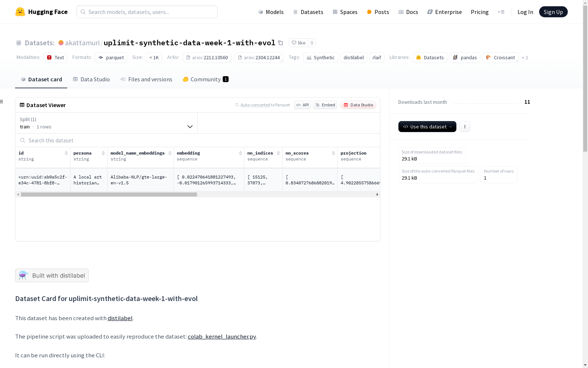Sort the persona column
The height and width of the screenshot is (368, 588).
click(x=103, y=153)
